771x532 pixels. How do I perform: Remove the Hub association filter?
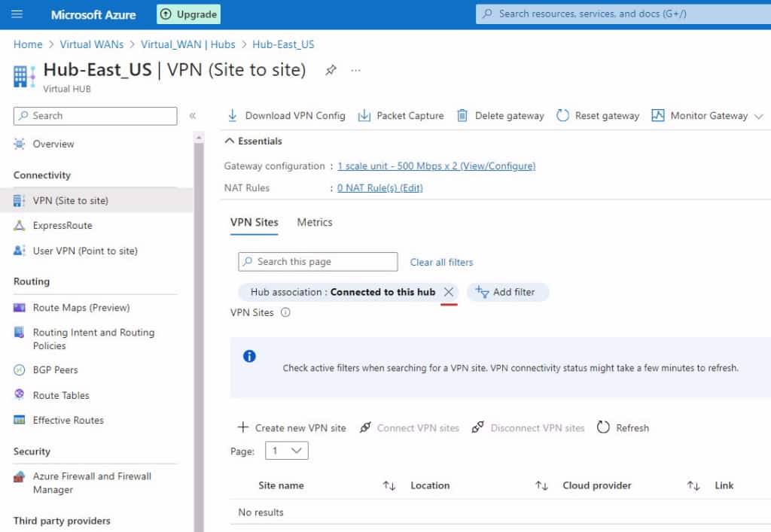click(449, 292)
